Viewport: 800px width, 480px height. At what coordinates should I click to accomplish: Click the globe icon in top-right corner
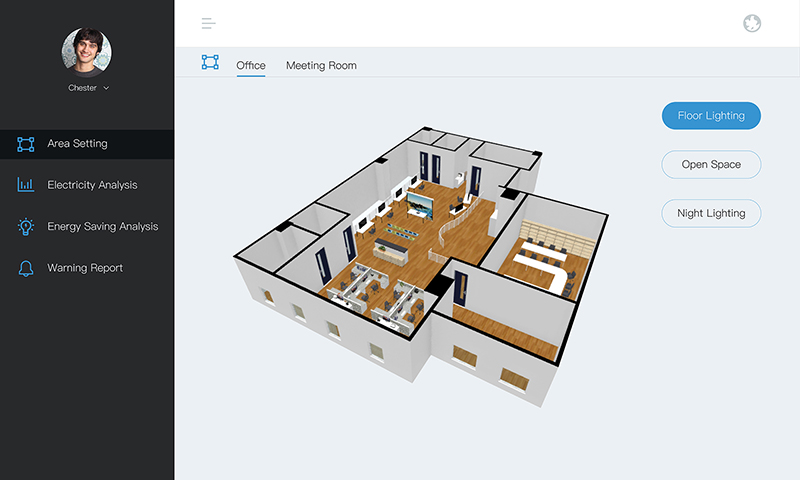752,24
